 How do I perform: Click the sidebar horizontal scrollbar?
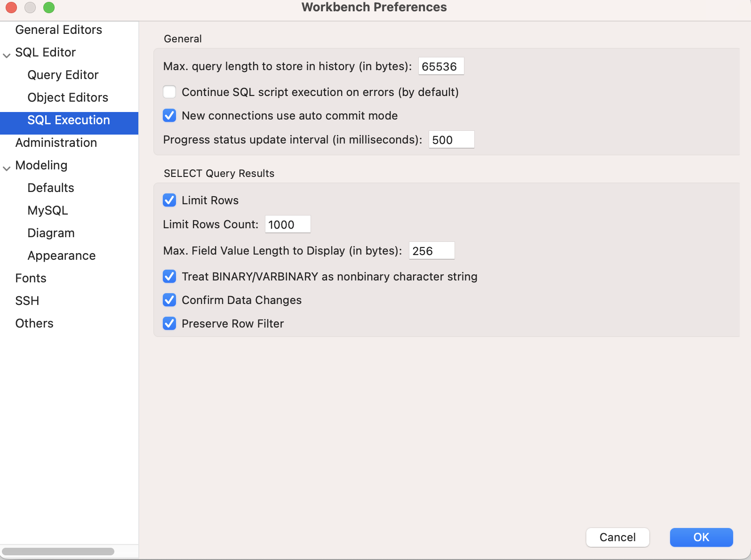(58, 551)
